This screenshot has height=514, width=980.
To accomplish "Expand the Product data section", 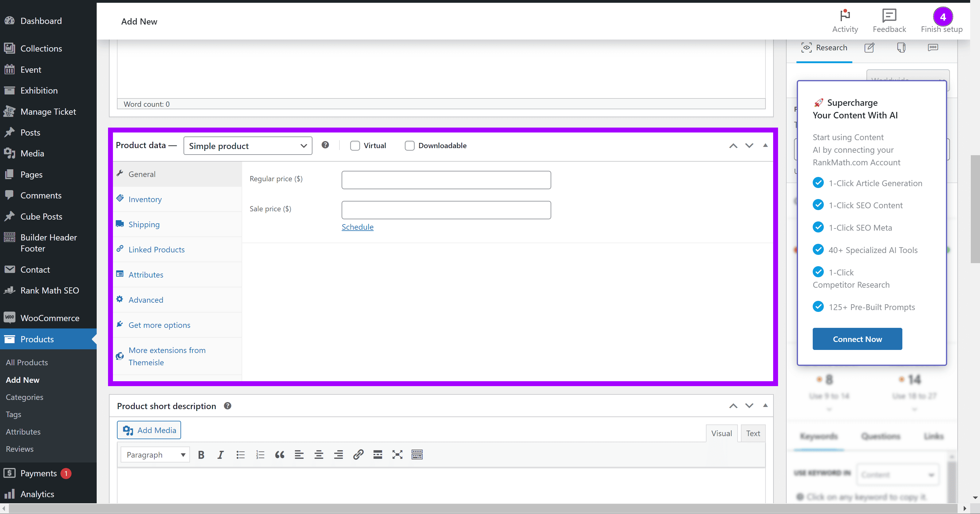I will click(765, 145).
